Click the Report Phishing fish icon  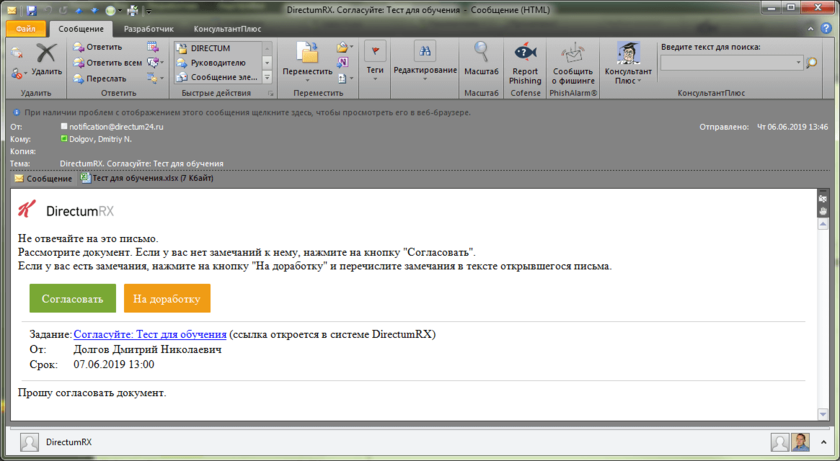pos(524,53)
